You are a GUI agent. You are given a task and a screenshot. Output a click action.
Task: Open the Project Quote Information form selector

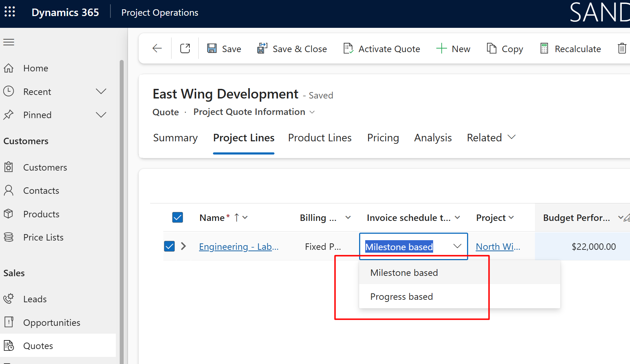(x=312, y=112)
